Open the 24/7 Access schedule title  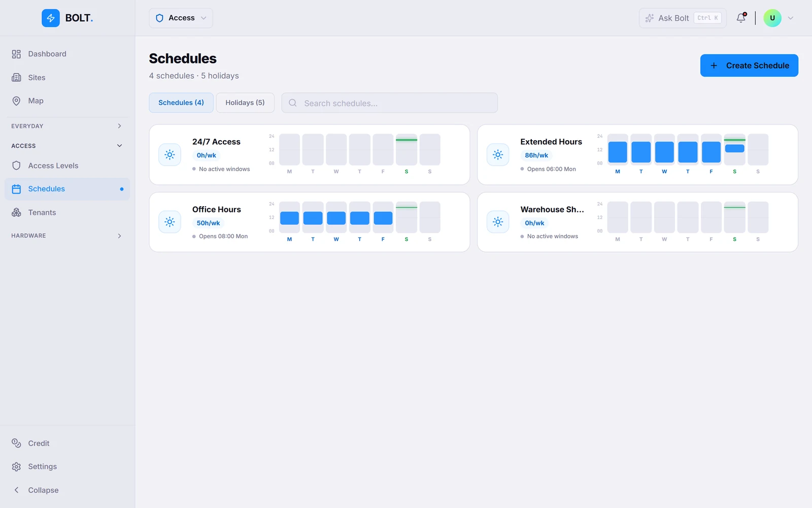coord(216,142)
